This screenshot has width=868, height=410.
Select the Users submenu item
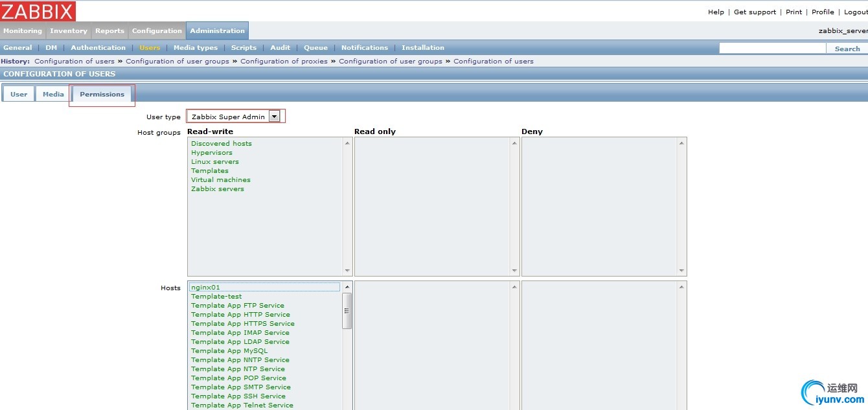click(x=150, y=48)
